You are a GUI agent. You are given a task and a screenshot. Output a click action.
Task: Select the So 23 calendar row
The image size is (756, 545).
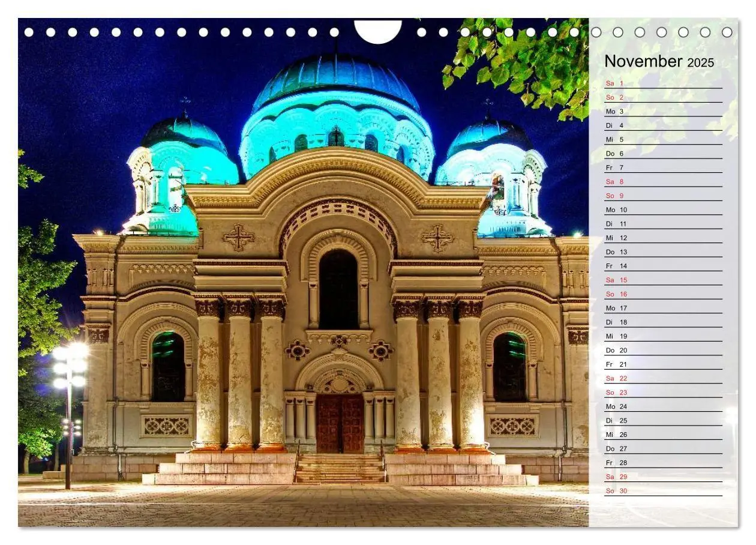[x=663, y=393]
